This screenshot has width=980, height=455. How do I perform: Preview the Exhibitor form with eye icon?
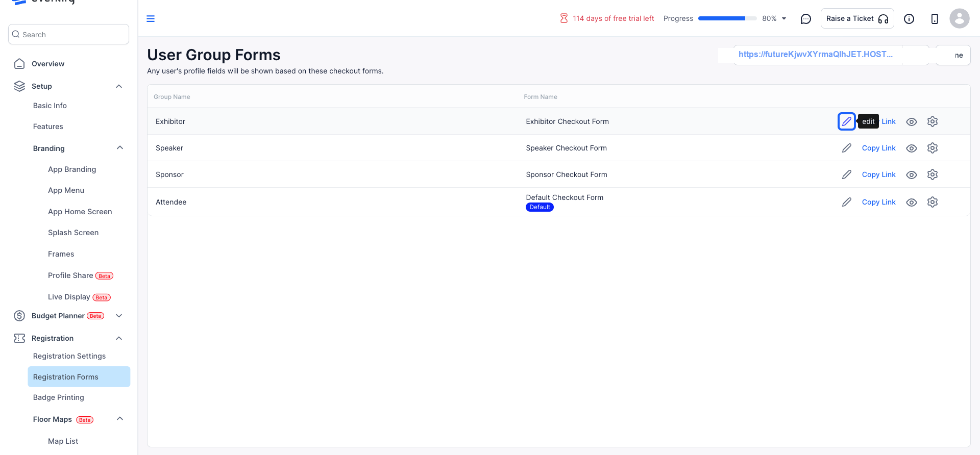(911, 122)
